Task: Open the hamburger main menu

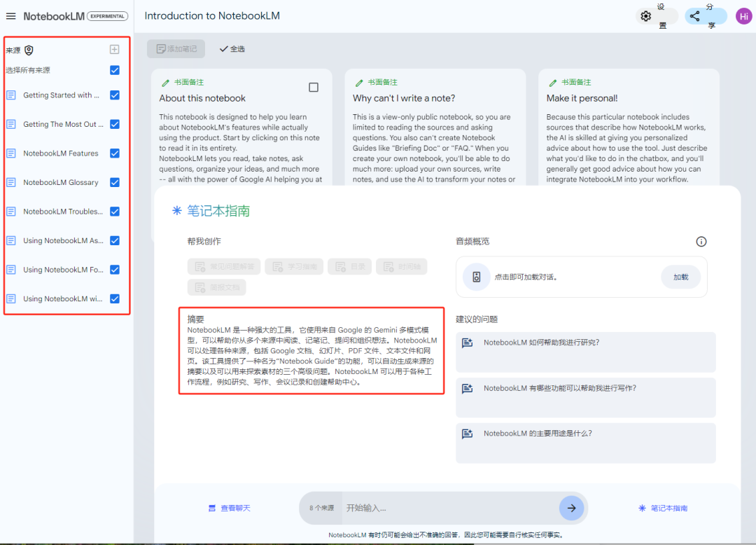Action: tap(10, 16)
